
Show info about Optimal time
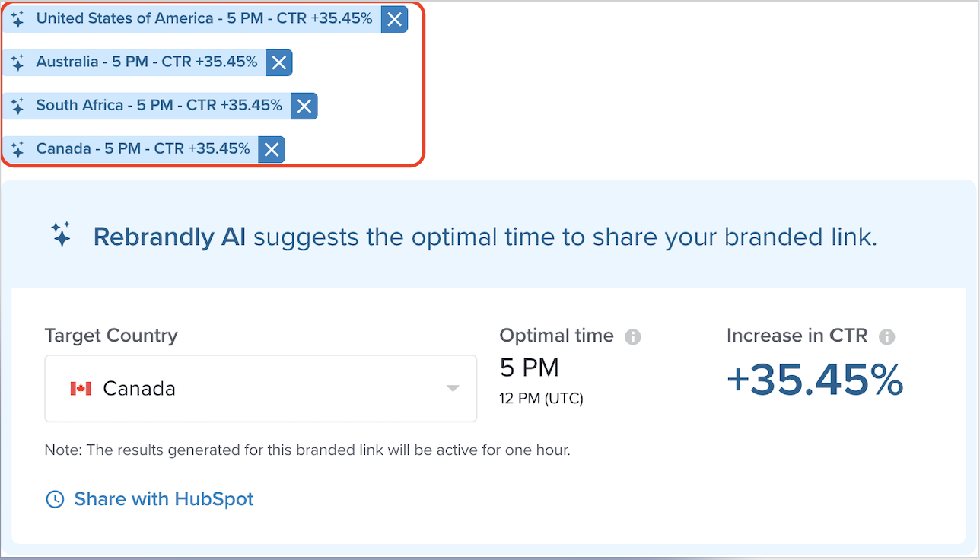pyautogui.click(x=633, y=337)
